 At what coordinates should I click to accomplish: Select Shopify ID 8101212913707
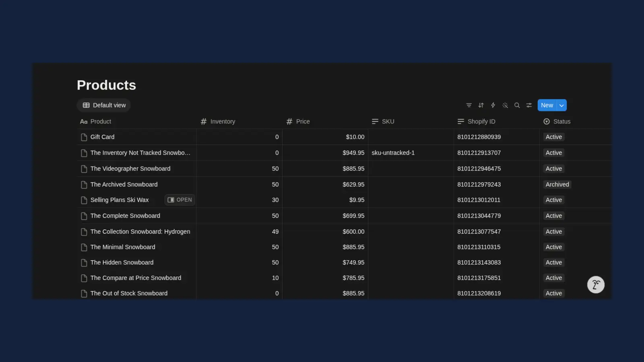tap(497, 153)
